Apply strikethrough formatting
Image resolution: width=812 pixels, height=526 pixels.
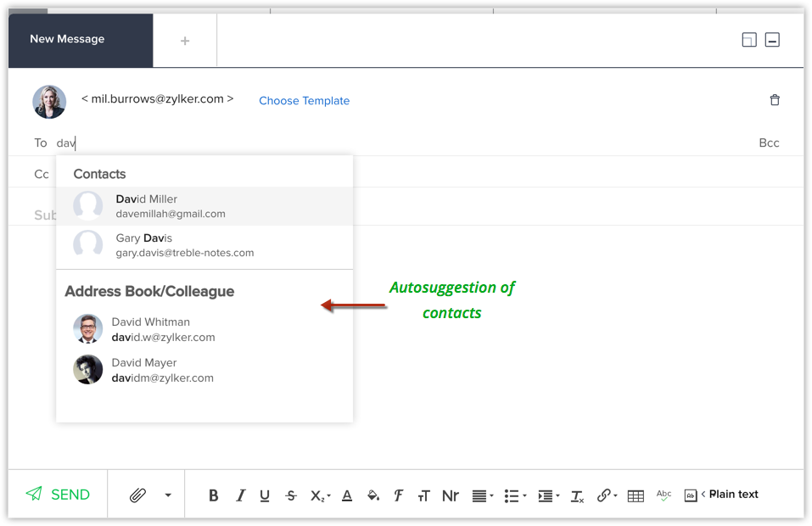click(291, 495)
